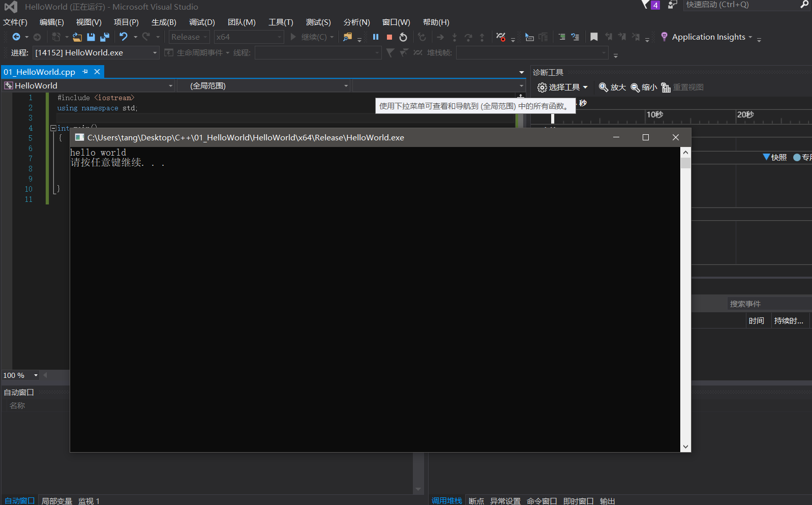Restart debugging with the circular arrow icon
Image resolution: width=812 pixels, height=505 pixels.
(x=403, y=37)
